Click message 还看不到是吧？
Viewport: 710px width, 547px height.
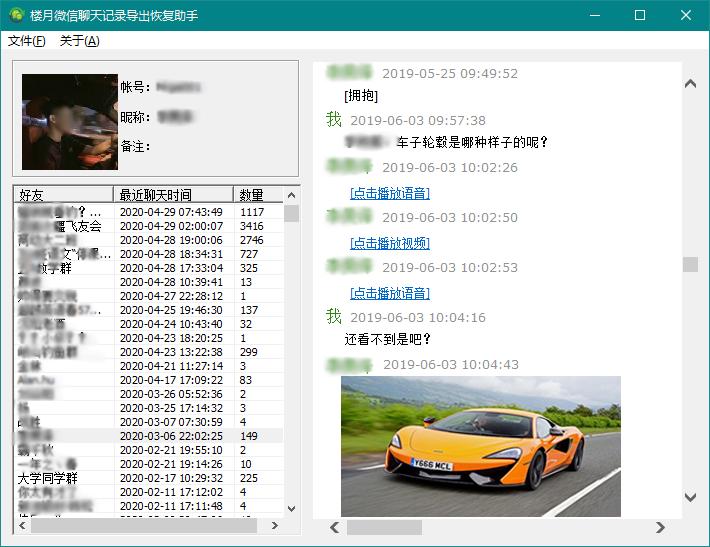(x=388, y=339)
